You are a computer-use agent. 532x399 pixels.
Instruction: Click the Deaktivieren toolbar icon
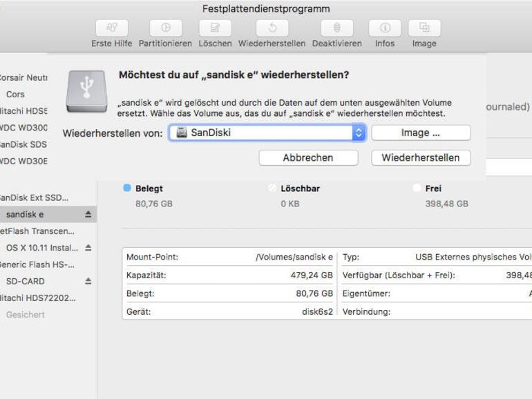pos(337,28)
